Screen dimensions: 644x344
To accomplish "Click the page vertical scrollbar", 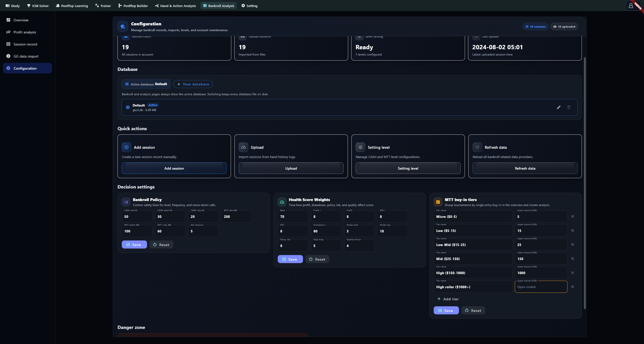I will tap(585, 183).
